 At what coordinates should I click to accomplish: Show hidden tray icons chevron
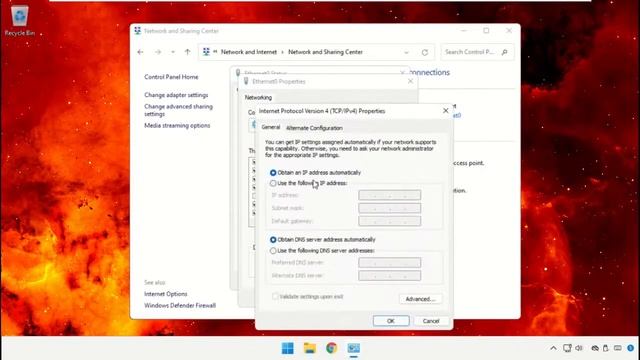(553, 348)
